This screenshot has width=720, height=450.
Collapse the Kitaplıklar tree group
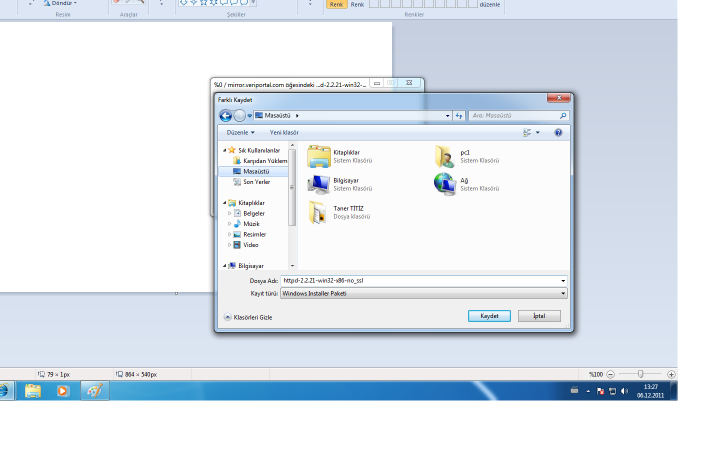pos(224,202)
